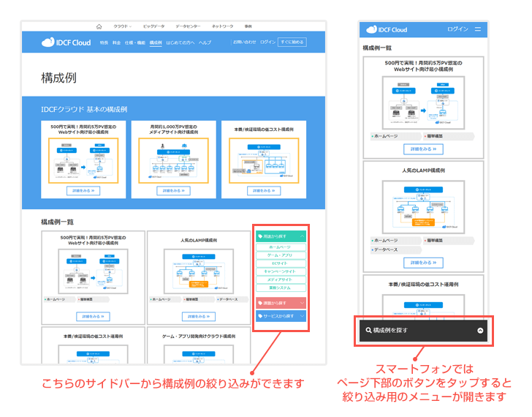Open the 料金 menu item

pyautogui.click(x=116, y=42)
